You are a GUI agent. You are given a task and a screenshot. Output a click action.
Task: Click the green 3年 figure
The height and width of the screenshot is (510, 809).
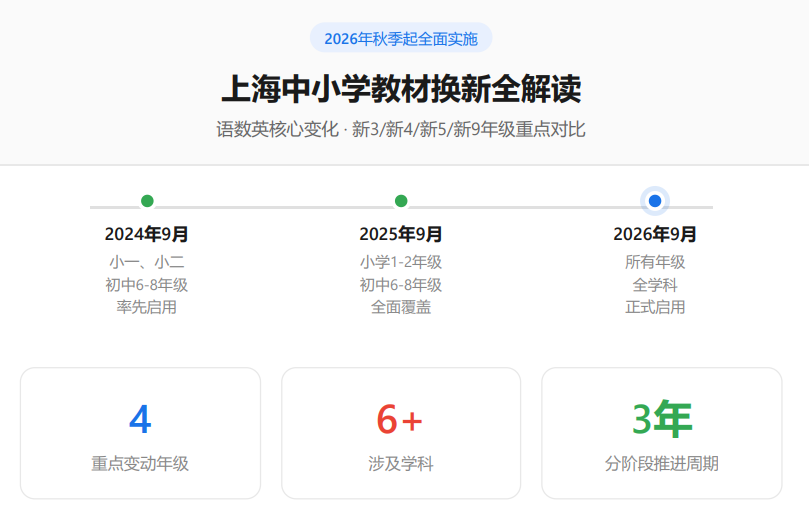662,419
